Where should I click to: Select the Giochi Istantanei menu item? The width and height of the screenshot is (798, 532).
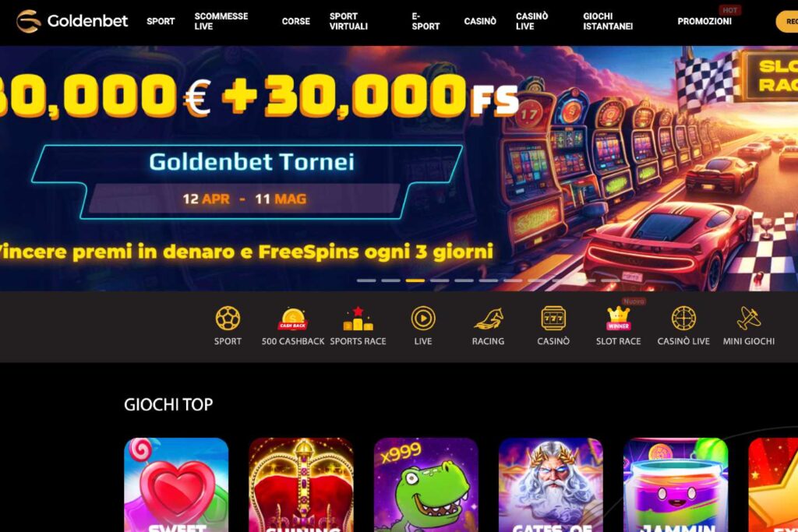pyautogui.click(x=608, y=21)
